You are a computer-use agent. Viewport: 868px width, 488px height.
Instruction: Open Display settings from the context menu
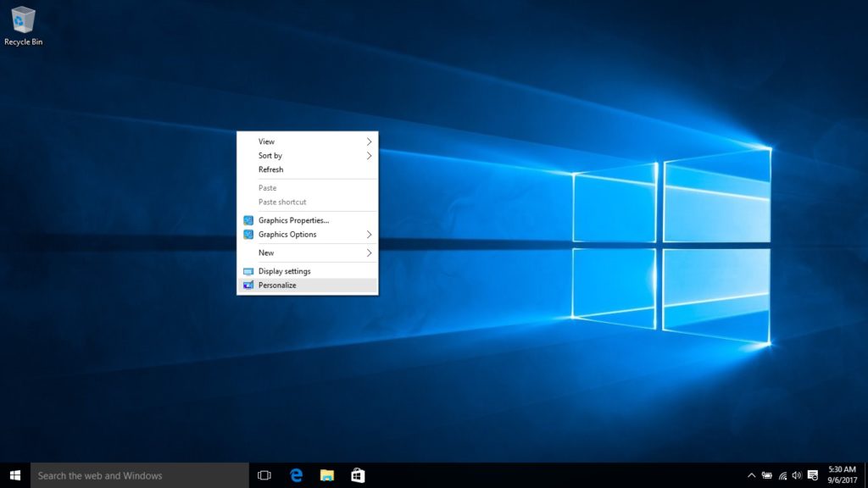tap(307, 271)
